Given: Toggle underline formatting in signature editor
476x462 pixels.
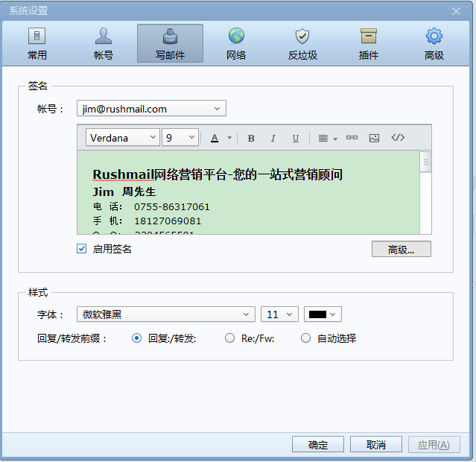Looking at the screenshot, I should pos(296,138).
